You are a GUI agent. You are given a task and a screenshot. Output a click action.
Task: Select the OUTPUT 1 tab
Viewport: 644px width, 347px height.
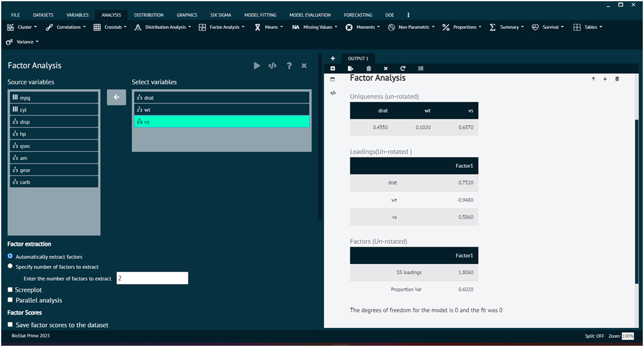point(358,58)
